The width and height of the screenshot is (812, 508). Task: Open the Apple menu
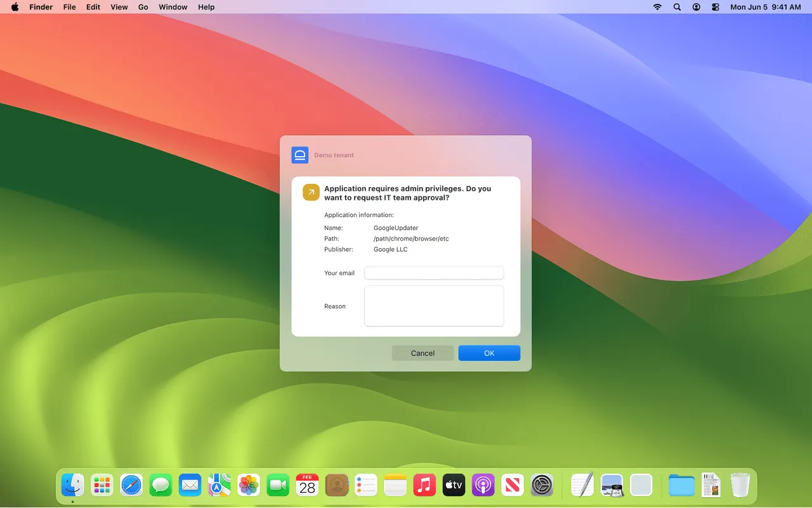pos(15,7)
